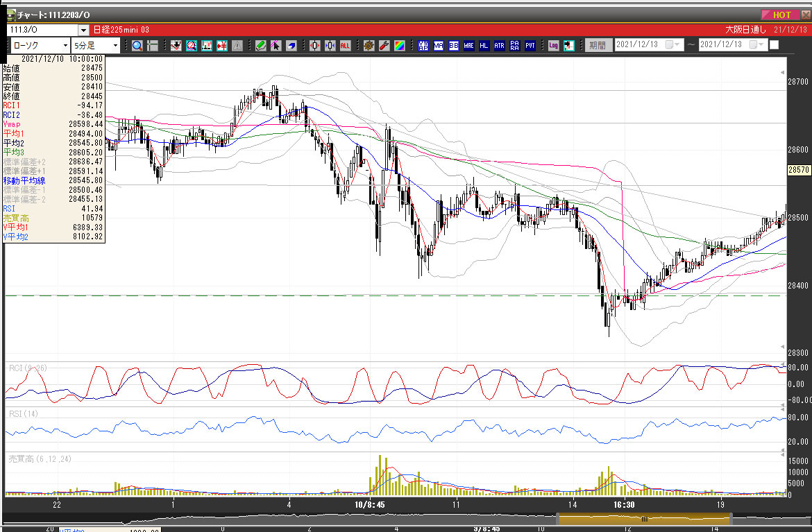
Task: Toggle the PARA parabolic indicator
Action: pos(514,46)
